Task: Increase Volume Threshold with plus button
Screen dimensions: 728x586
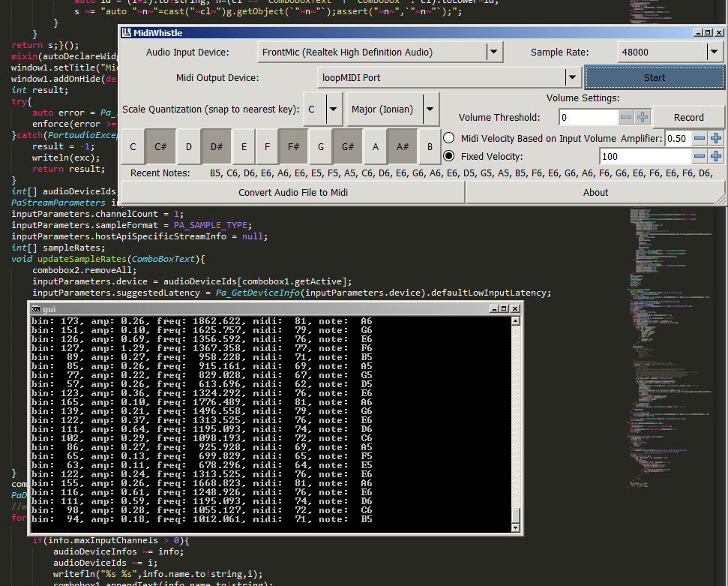Action: pos(643,117)
